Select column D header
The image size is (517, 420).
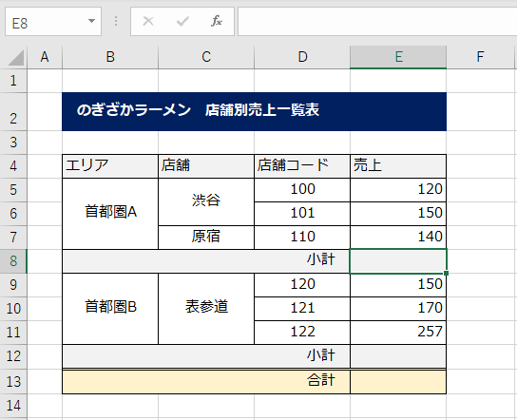(x=302, y=57)
